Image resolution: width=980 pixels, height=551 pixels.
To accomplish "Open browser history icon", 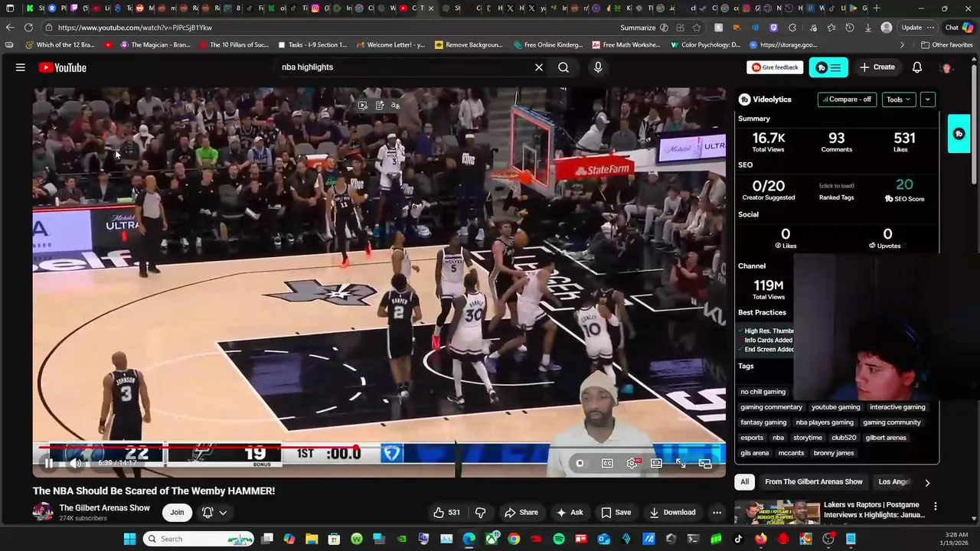I will tap(850, 28).
